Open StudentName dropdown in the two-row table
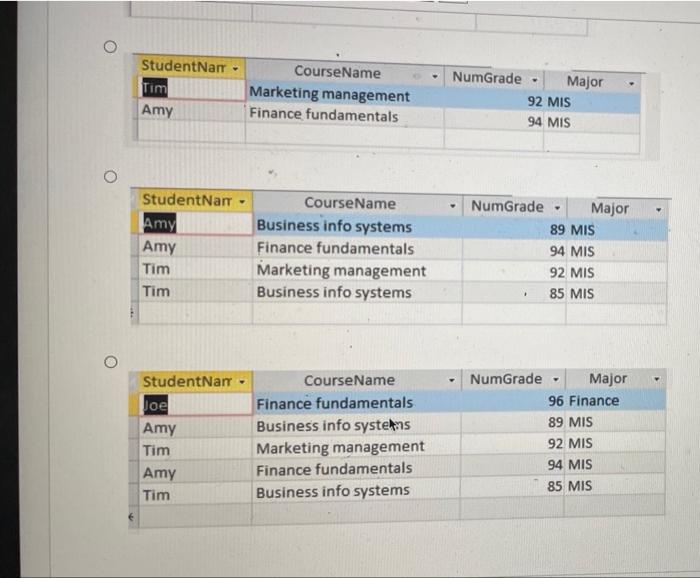 235,69
